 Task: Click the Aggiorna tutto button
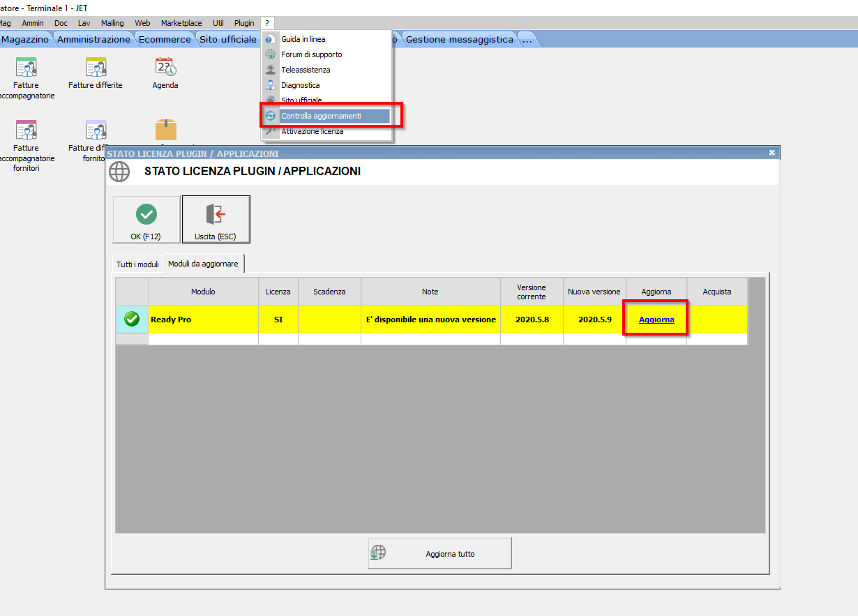[439, 554]
